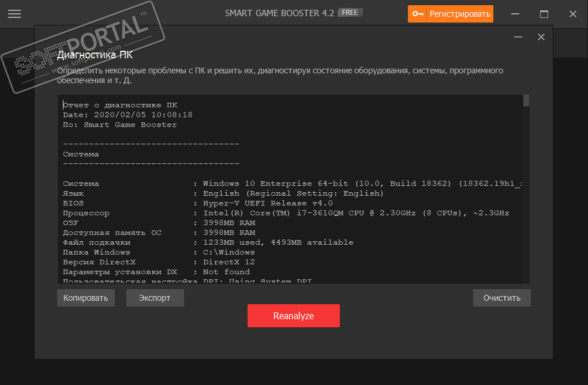Close the main Smart Game Booster window

(572, 14)
